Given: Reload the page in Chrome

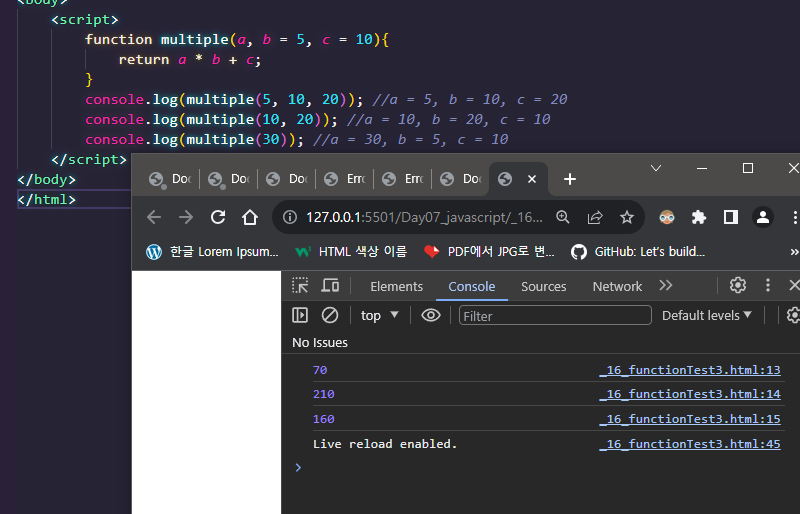Looking at the screenshot, I should click(x=218, y=217).
